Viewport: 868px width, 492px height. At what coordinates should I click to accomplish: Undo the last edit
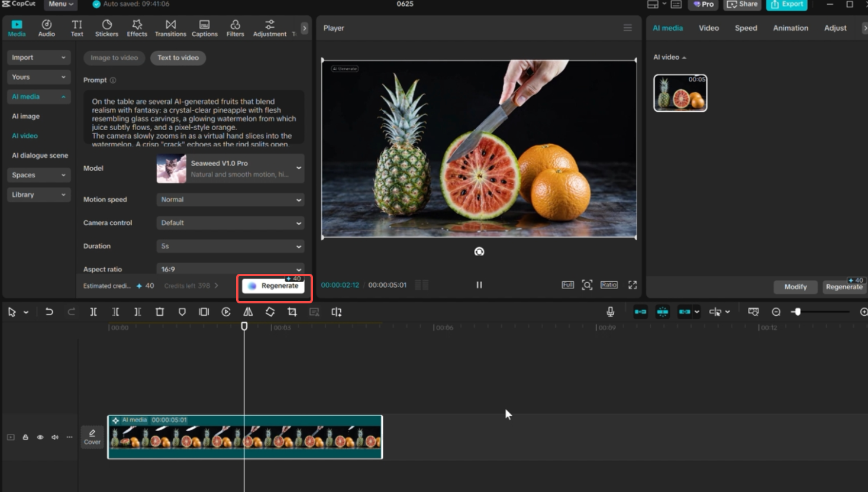(x=49, y=312)
